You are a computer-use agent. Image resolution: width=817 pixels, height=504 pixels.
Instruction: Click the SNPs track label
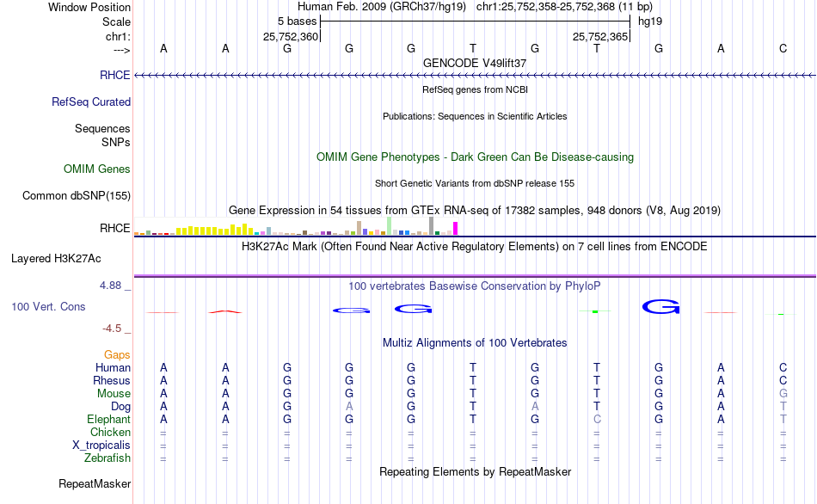[116, 142]
